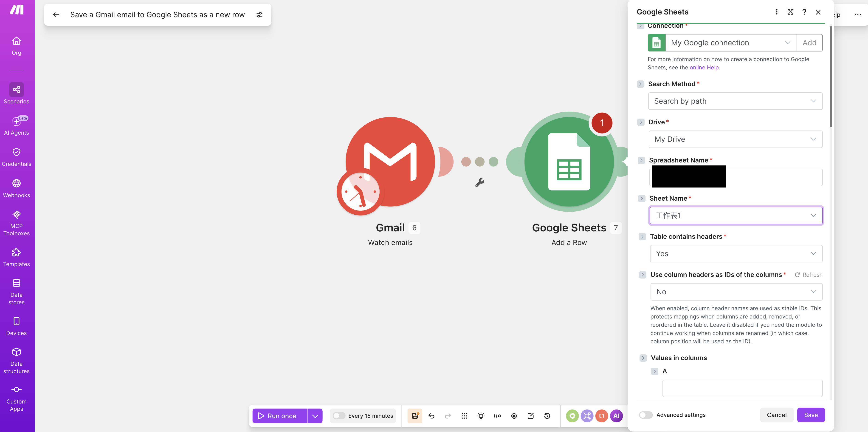
Task: Expand the Drive field toggle arrow
Action: pyautogui.click(x=641, y=122)
